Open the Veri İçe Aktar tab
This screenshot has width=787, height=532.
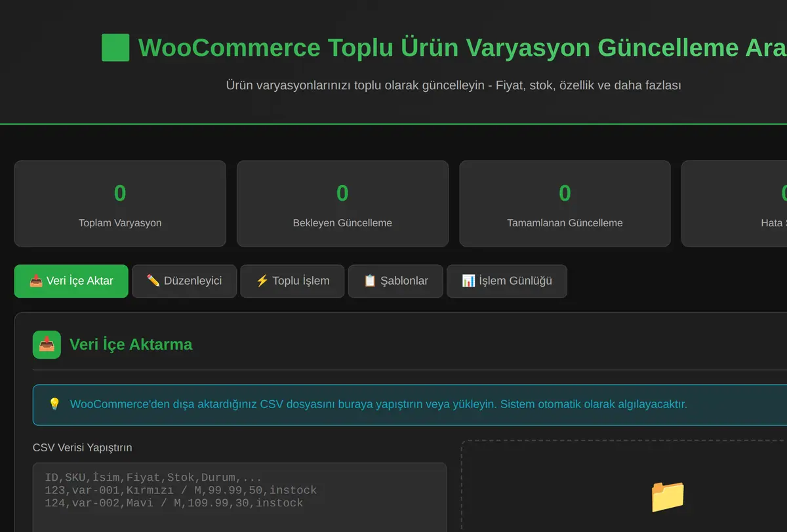coord(71,281)
